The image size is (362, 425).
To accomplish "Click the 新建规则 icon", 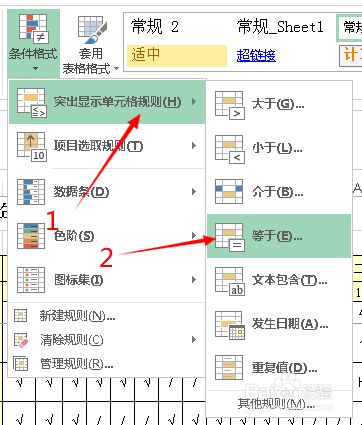I will click(x=20, y=315).
